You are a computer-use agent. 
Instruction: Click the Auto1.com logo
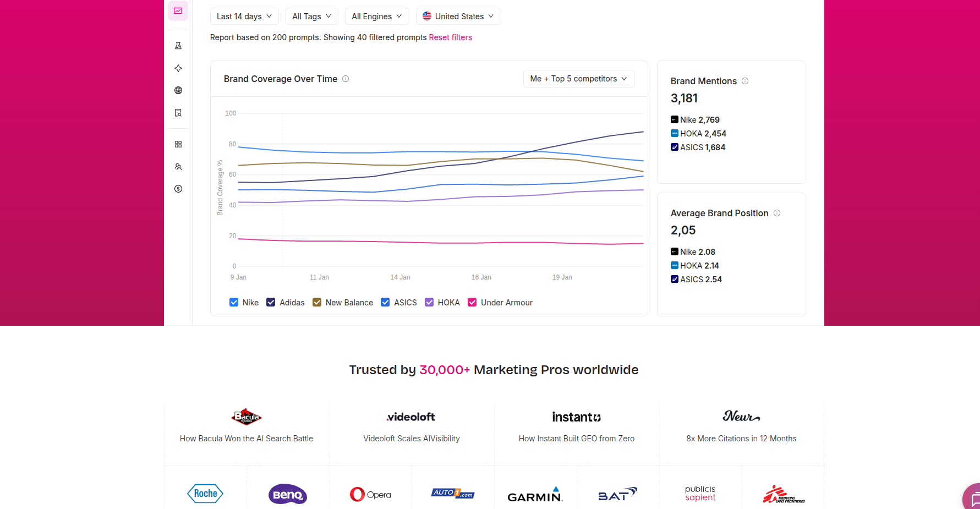[x=453, y=493]
